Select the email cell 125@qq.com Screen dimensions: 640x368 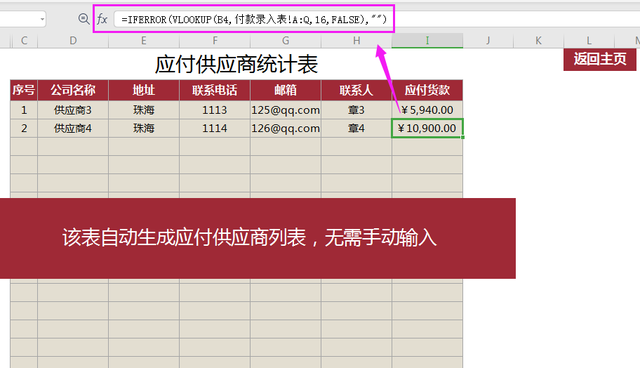pyautogui.click(x=286, y=110)
